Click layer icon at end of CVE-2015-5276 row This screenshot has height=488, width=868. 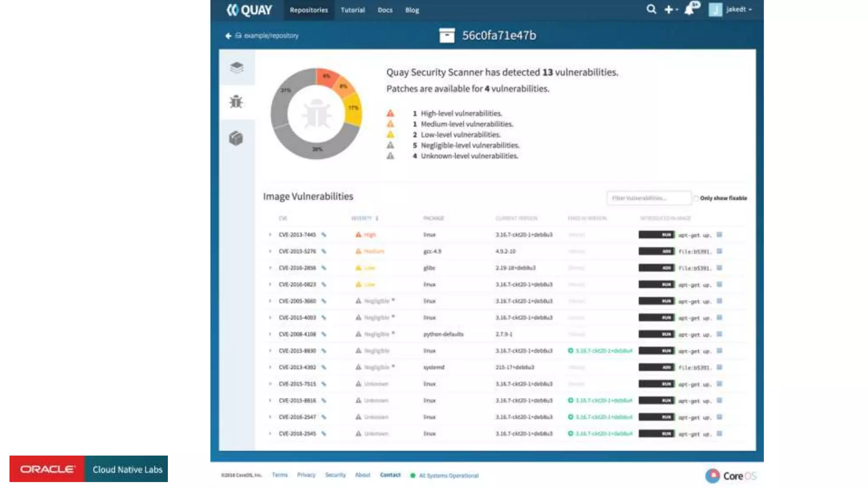(719, 251)
